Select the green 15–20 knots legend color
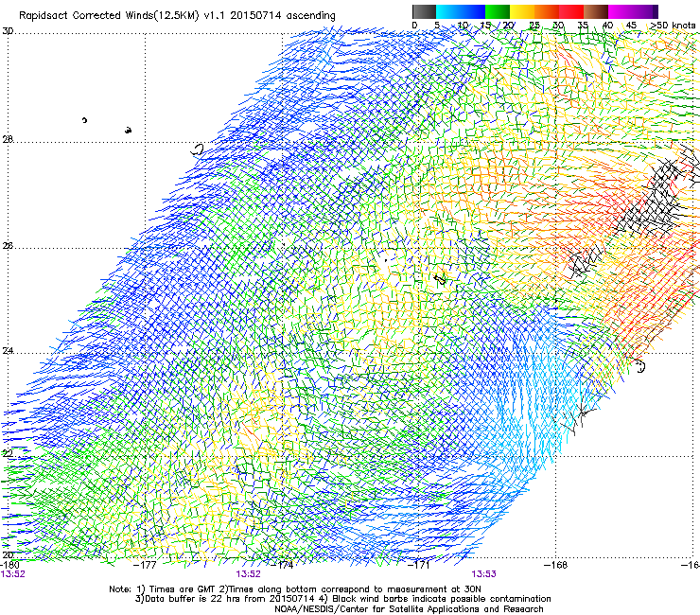This screenshot has height=615, width=700. pos(498,11)
